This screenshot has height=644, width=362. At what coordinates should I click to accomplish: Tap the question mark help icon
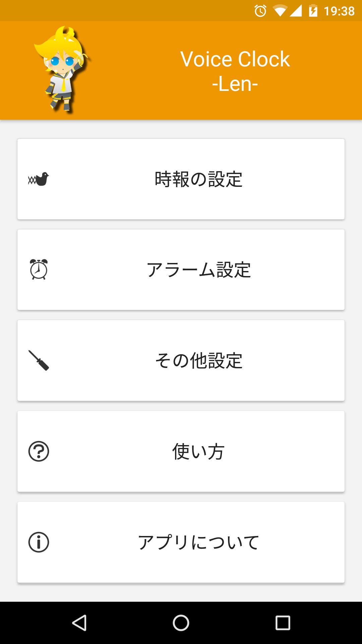[39, 451]
